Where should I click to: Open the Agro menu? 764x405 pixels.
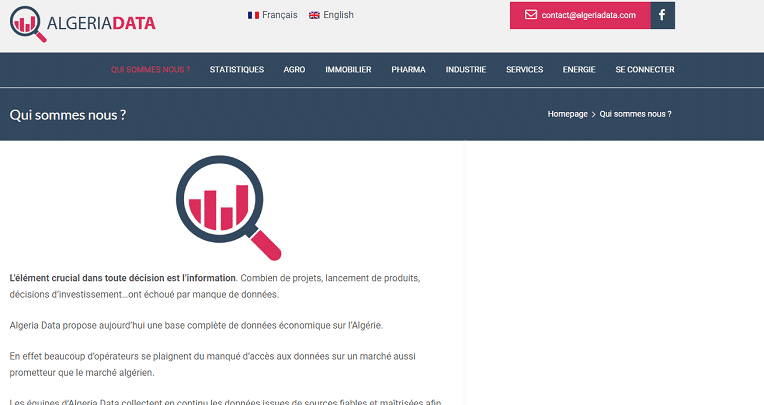pyautogui.click(x=294, y=70)
